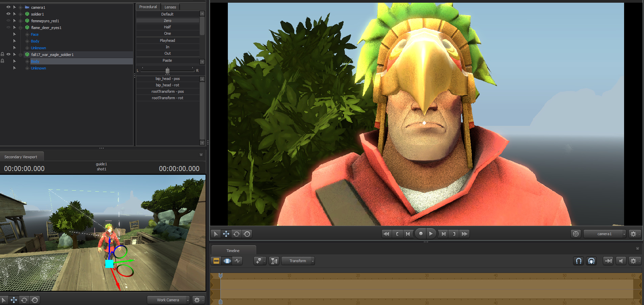Hide fall17_war_eagle_soldier1 using its eye icon
The width and height of the screenshot is (644, 305).
point(8,54)
